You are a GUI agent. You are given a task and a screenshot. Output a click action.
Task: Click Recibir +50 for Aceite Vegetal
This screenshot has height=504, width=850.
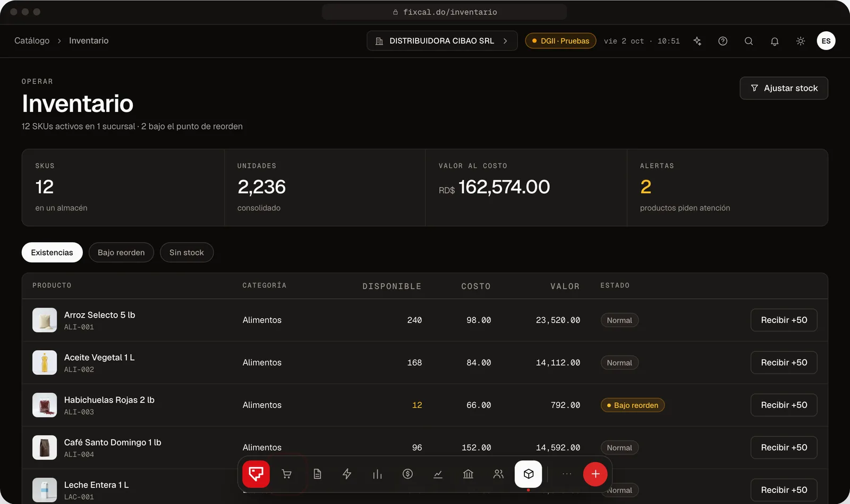pyautogui.click(x=784, y=363)
